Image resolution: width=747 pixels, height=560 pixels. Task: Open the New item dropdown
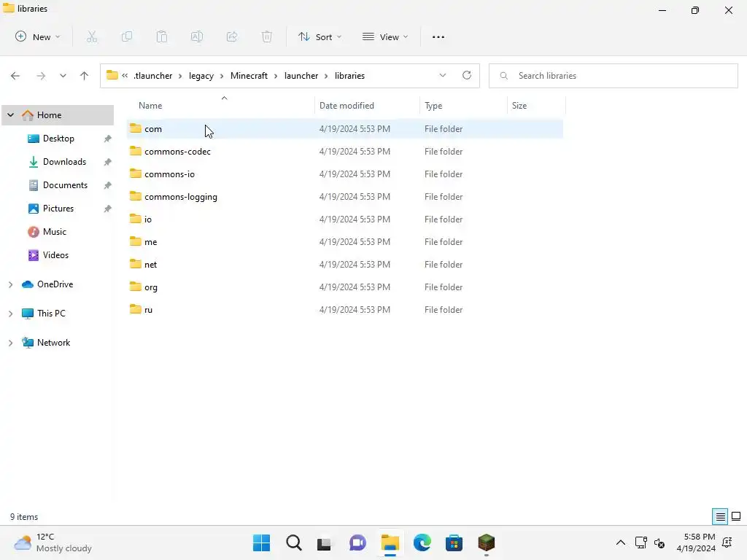pyautogui.click(x=38, y=36)
